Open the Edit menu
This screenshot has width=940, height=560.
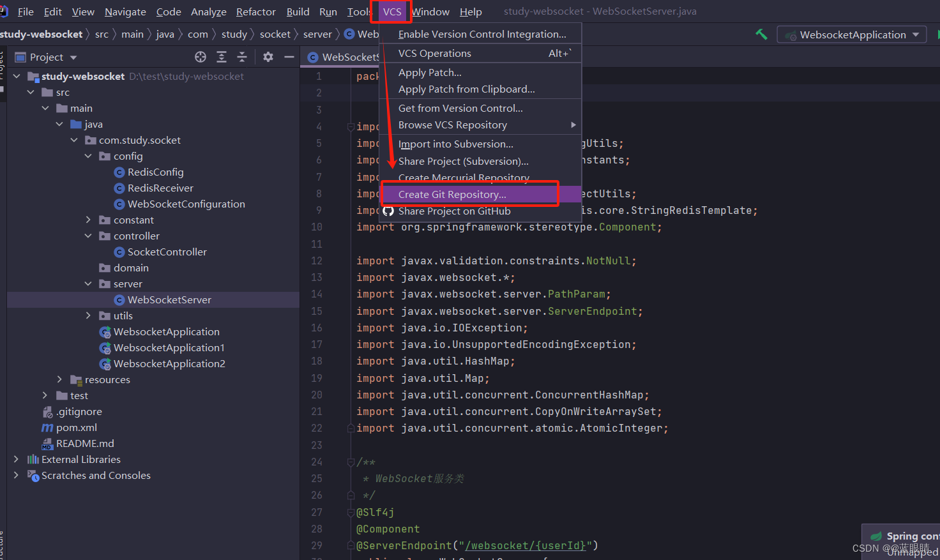click(52, 11)
